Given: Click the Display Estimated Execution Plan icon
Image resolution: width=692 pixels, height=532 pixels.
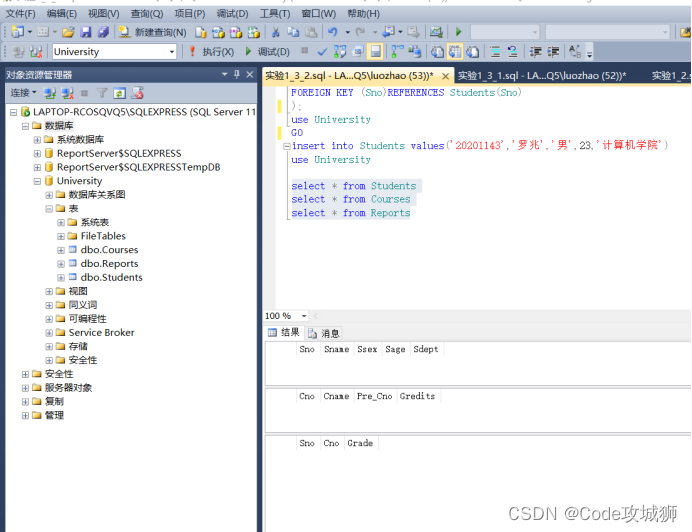Looking at the screenshot, I should pyautogui.click(x=340, y=52).
